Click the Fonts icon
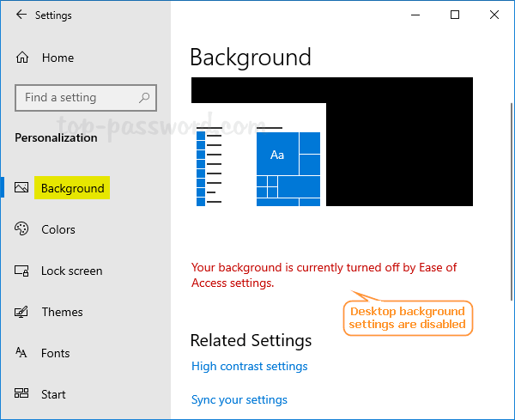Screen dimensions: 515x420 point(22,353)
